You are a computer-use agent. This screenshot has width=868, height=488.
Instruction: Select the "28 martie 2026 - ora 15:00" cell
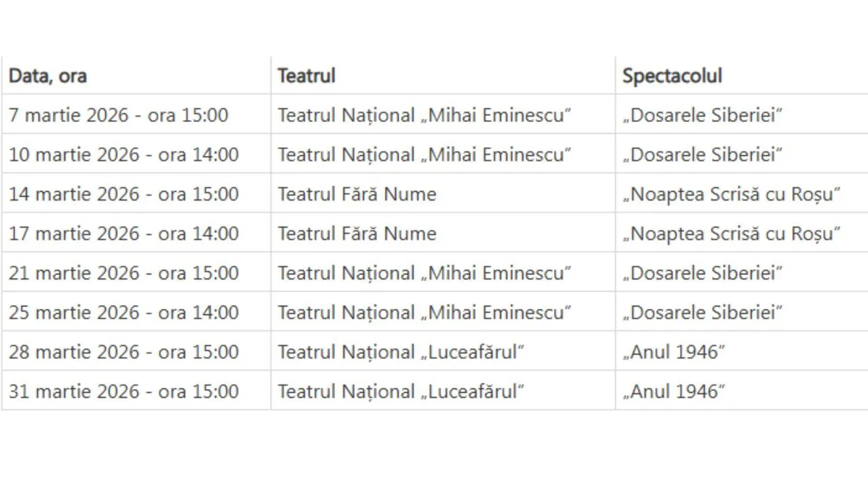tap(123, 352)
